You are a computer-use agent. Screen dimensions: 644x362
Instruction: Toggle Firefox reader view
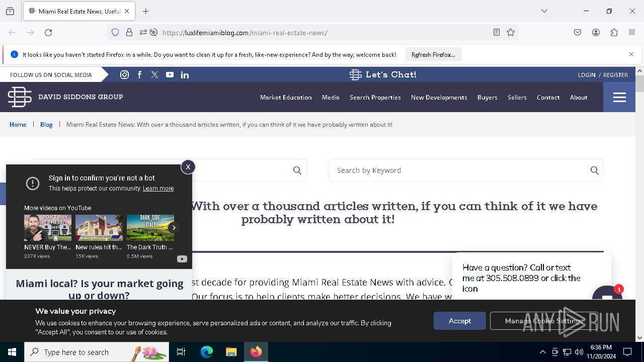496,32
